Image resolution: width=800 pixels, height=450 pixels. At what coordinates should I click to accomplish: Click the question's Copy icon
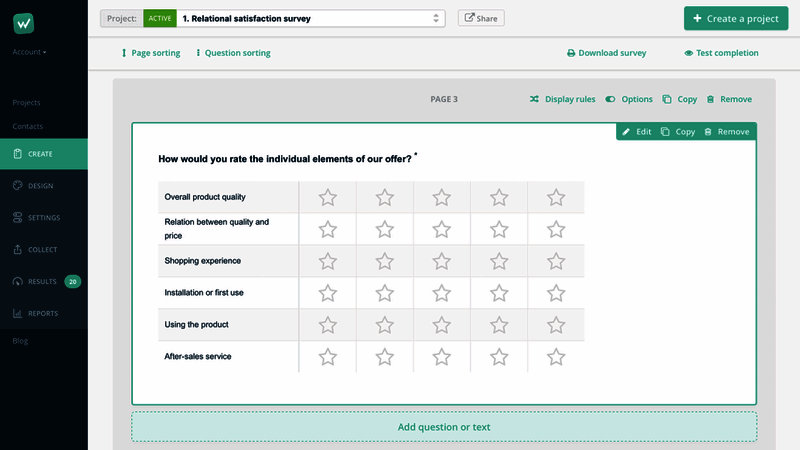tap(666, 132)
